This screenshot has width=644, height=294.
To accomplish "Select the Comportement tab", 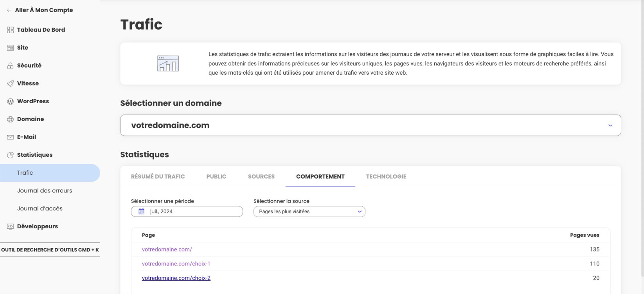I will [x=320, y=177].
